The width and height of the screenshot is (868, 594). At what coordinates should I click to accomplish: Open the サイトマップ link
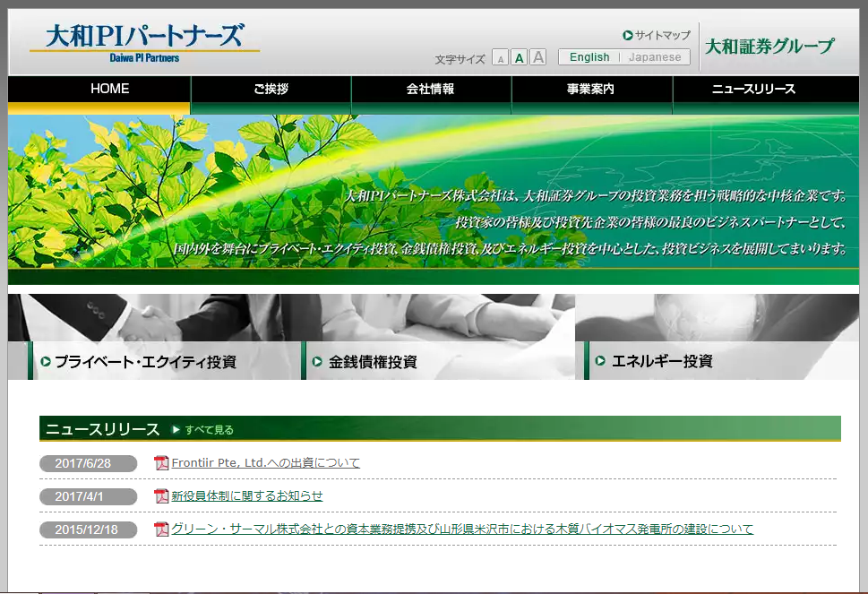coord(663,36)
